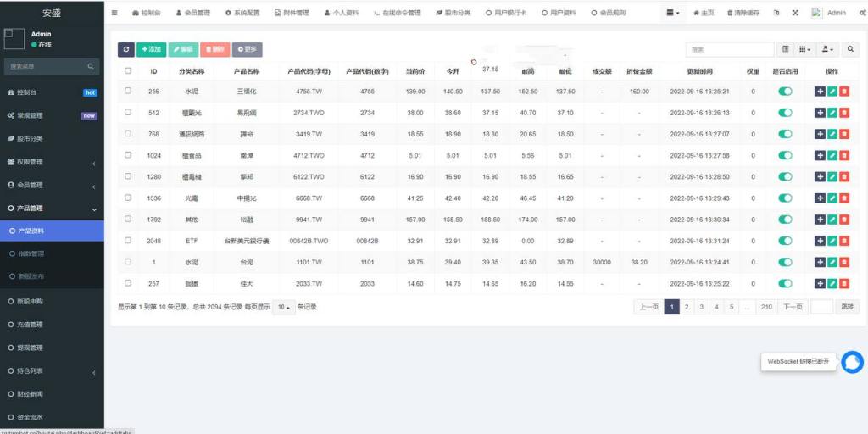
Task: Open 指数管理 in the sidebar submenu
Action: pyautogui.click(x=52, y=253)
